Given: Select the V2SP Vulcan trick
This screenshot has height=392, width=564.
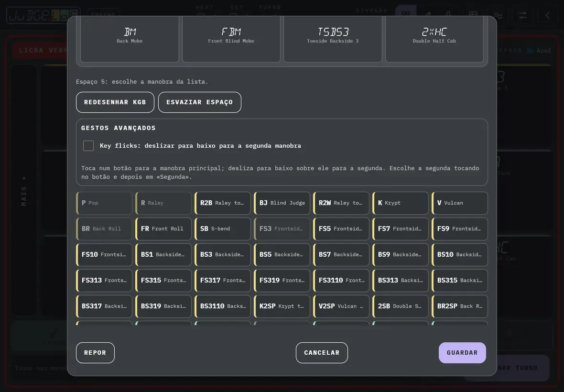Looking at the screenshot, I should coord(341,306).
